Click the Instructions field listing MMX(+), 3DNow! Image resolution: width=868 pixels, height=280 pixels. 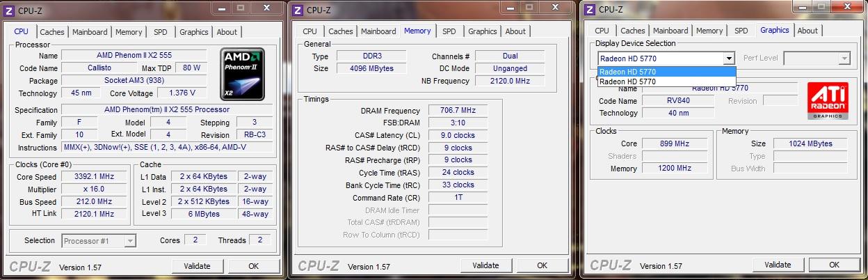click(167, 148)
